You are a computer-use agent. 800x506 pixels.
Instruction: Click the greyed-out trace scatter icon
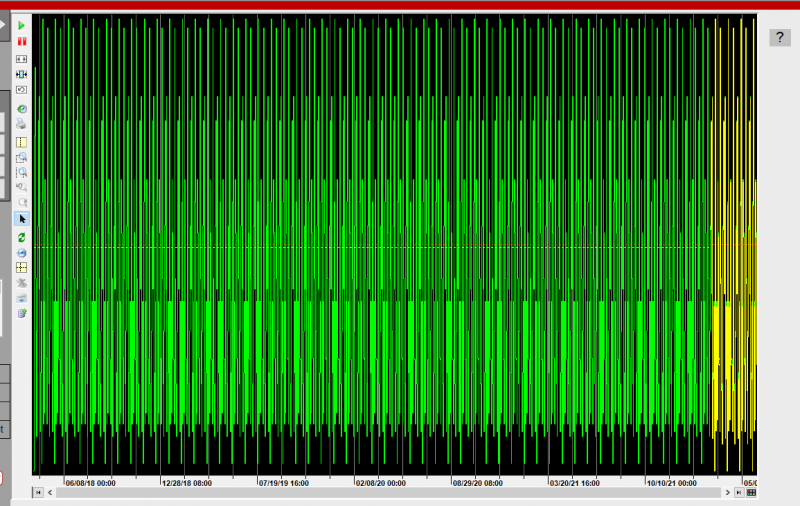[x=21, y=283]
